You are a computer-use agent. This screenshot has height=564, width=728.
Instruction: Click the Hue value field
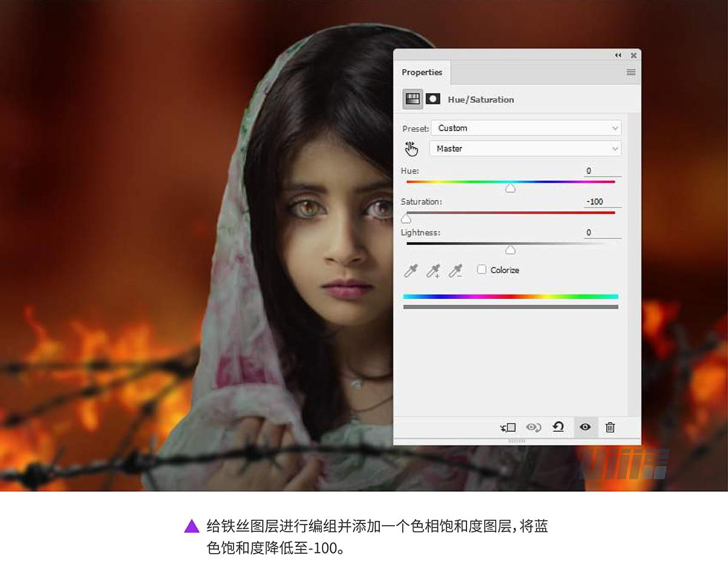pos(602,171)
